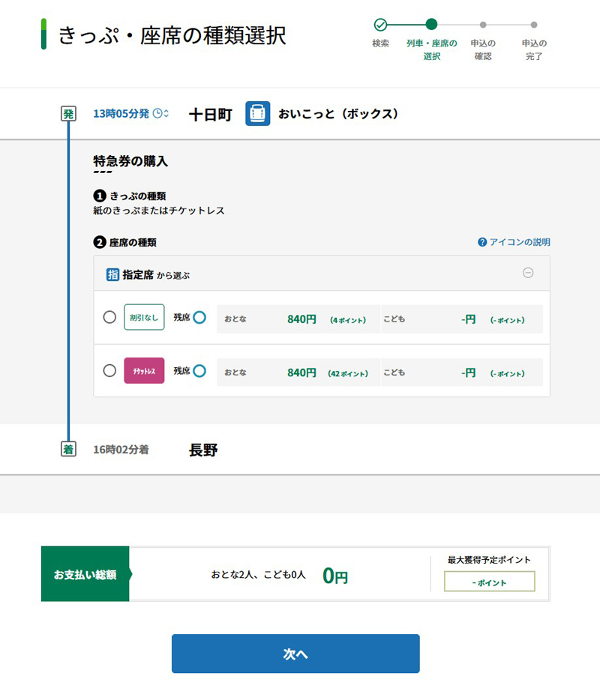Image resolution: width=600 pixels, height=700 pixels.
Task: Click the 十日町 station name
Action: (x=211, y=115)
